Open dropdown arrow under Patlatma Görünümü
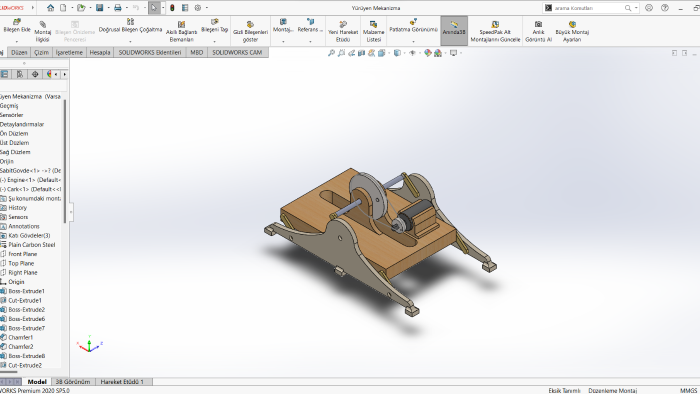The image size is (700, 394). click(x=413, y=41)
